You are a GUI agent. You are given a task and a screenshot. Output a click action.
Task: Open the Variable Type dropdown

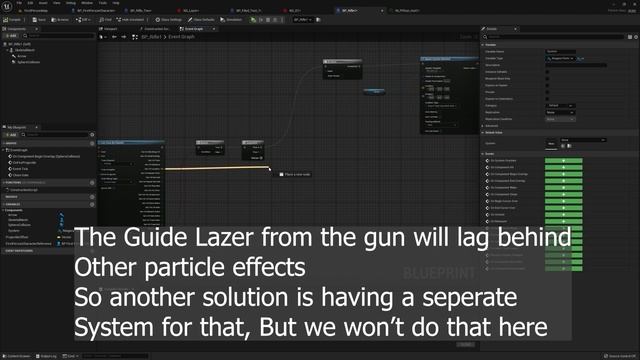click(560, 58)
